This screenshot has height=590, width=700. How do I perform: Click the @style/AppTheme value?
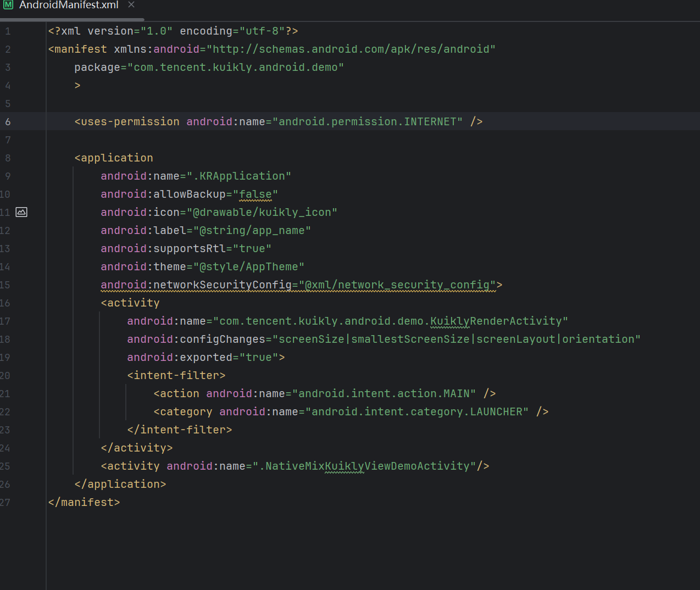(x=249, y=267)
